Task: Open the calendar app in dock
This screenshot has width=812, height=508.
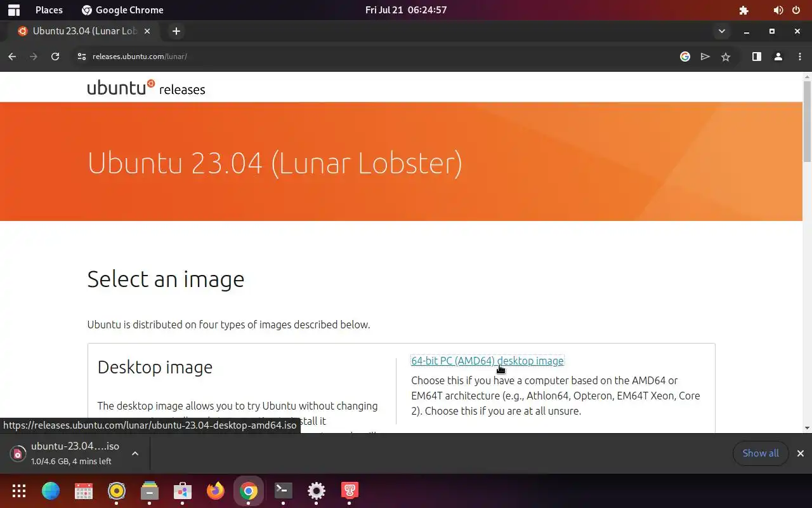Action: pos(84,491)
